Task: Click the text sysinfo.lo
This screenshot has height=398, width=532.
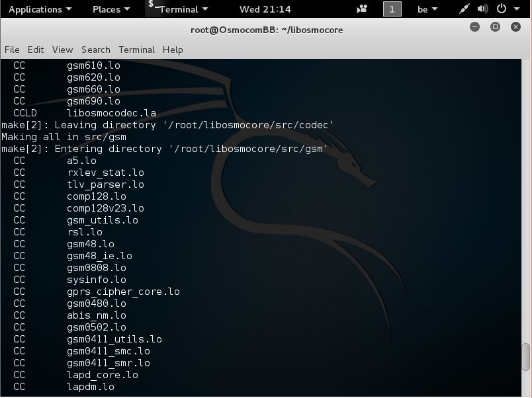Action: coord(97,280)
